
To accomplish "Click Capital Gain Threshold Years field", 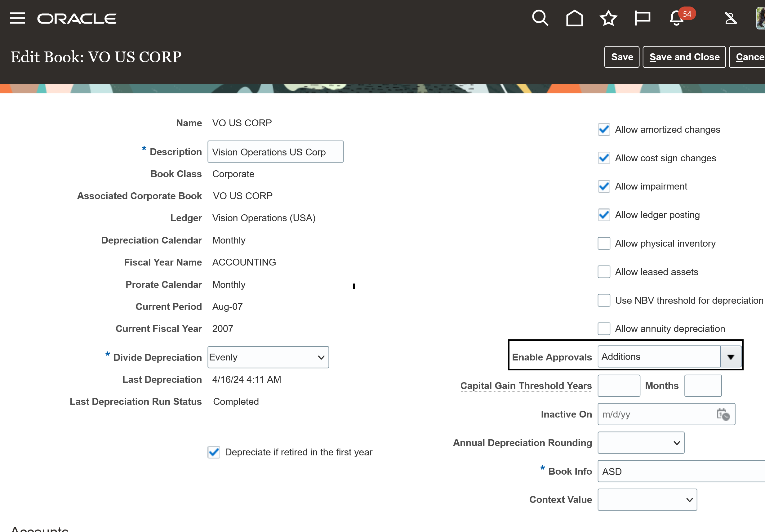I will tap(619, 386).
